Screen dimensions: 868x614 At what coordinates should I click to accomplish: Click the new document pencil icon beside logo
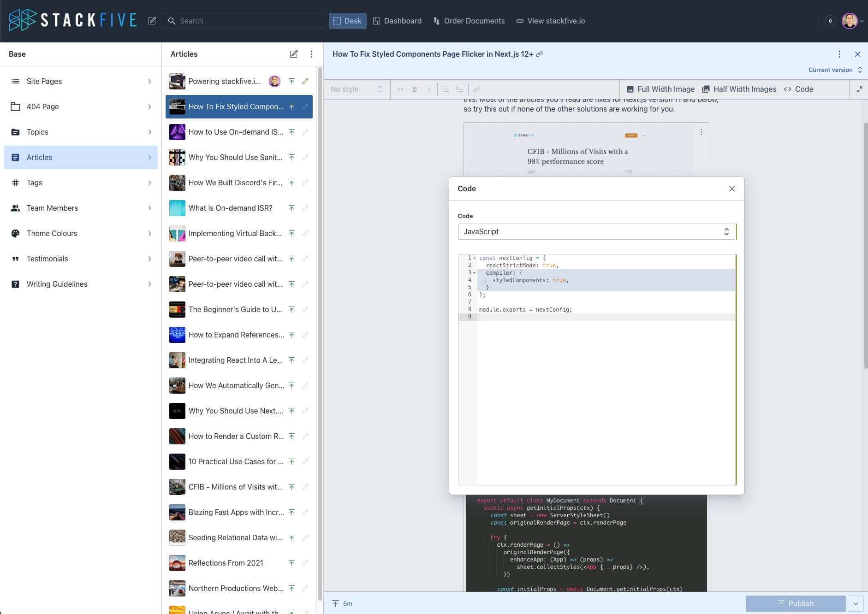pos(152,21)
